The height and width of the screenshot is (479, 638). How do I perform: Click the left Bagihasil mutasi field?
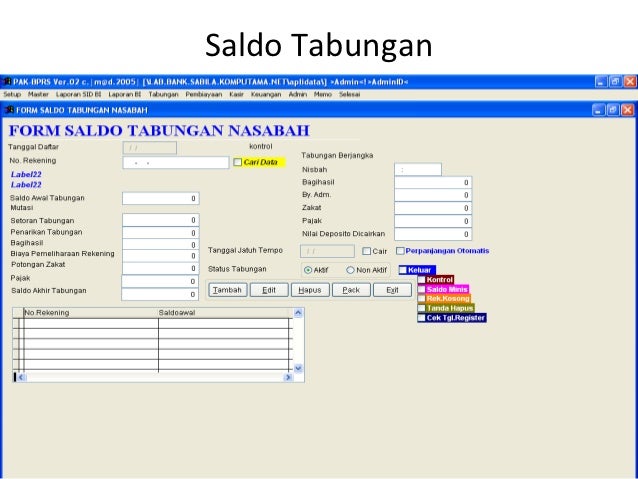coord(161,244)
